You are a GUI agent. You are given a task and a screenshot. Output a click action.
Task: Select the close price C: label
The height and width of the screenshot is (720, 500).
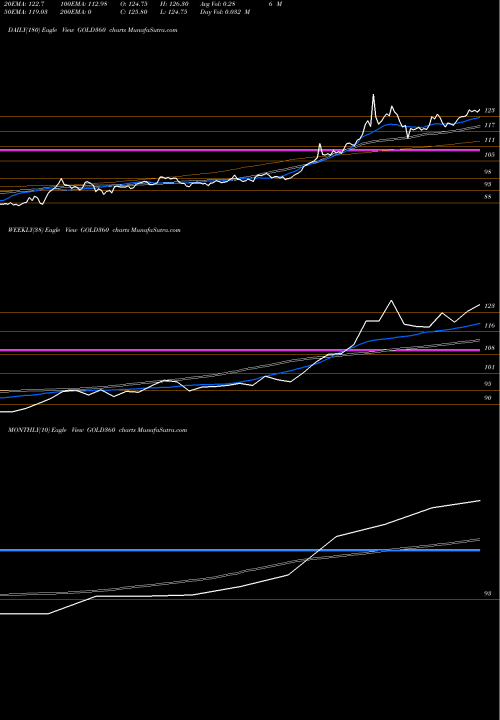coord(134,12)
